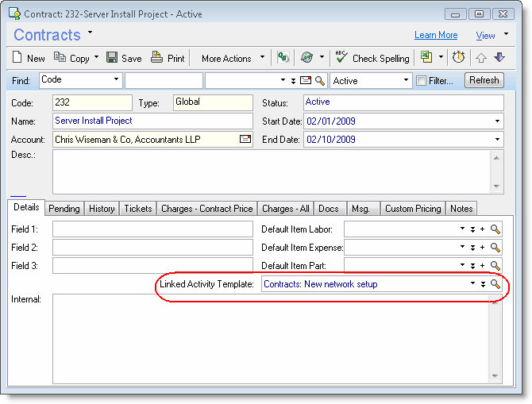Click the globe web icon in toolbar
This screenshot has width=532, height=404.
coord(307,58)
